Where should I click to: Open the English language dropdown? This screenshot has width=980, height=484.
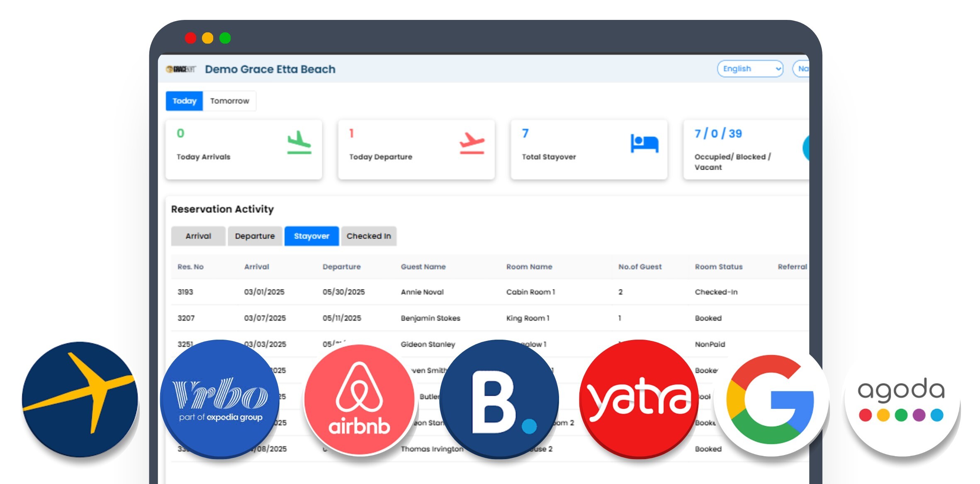[750, 69]
